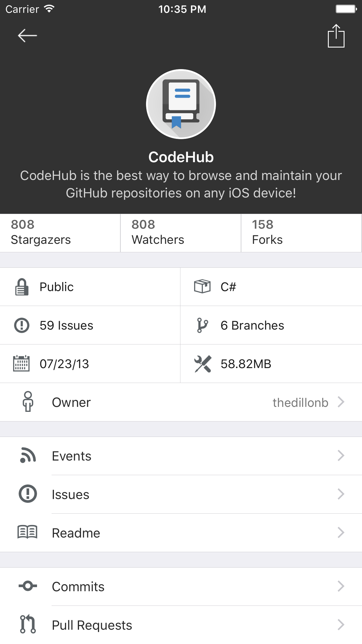
Task: Tap the back arrow icon
Action: pos(27,36)
